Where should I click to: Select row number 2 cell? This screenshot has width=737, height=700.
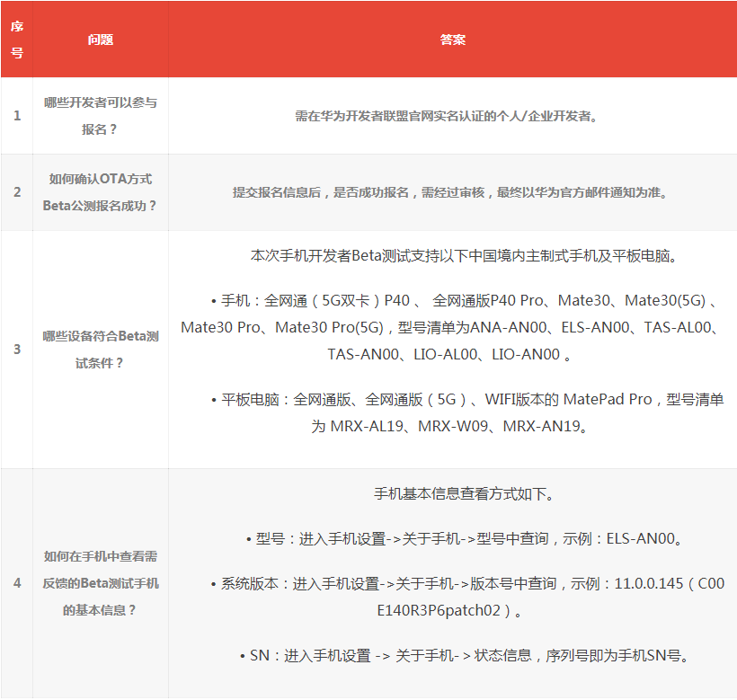coord(17,192)
